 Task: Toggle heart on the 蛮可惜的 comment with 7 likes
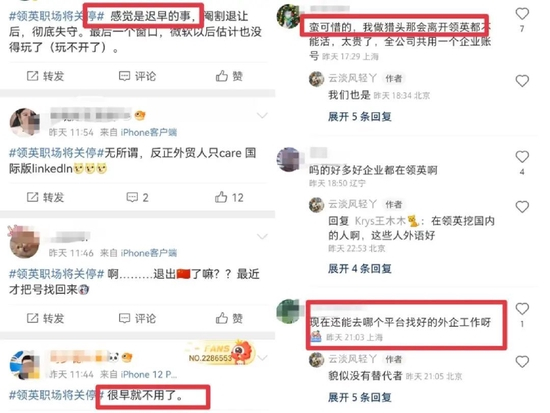522,14
